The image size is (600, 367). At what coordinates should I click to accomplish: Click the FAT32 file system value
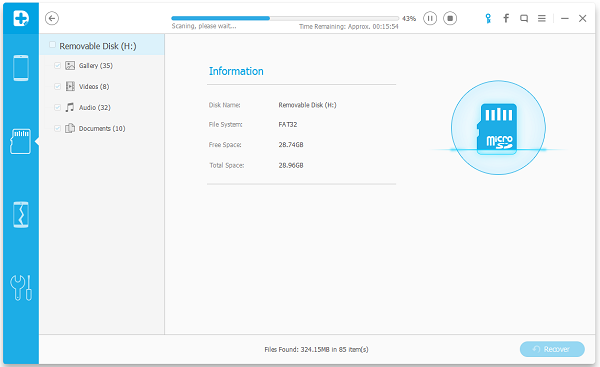[x=288, y=124]
